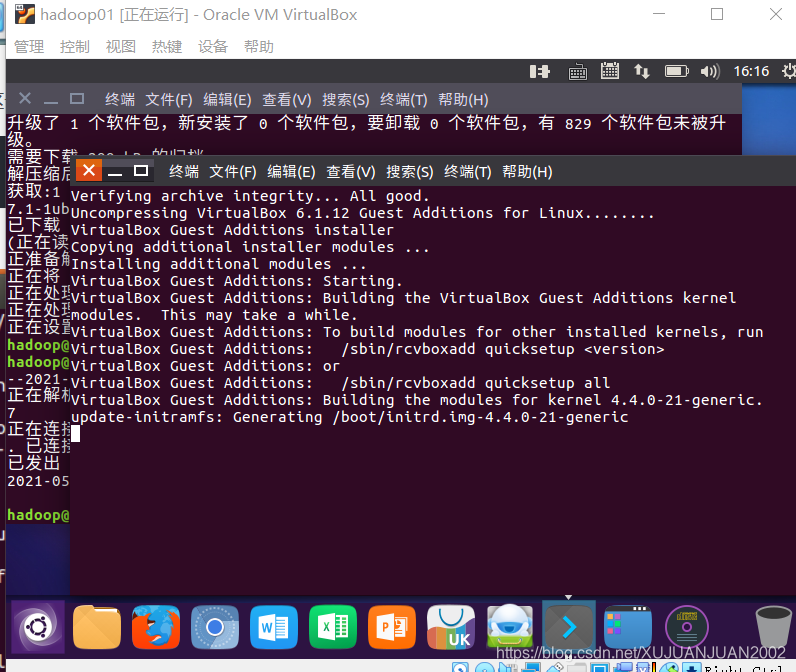The image size is (796, 672).
Task: Open VirtualBox 设备 menu
Action: 213,47
